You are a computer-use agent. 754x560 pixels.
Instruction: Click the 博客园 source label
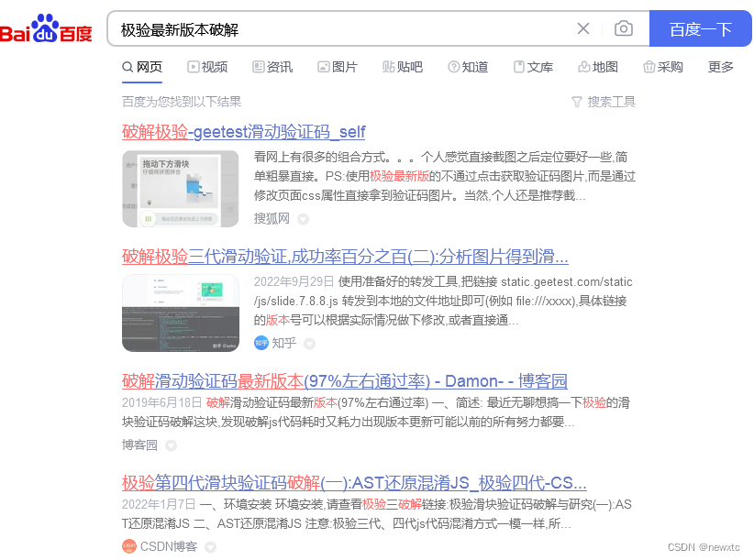pyautogui.click(x=139, y=445)
